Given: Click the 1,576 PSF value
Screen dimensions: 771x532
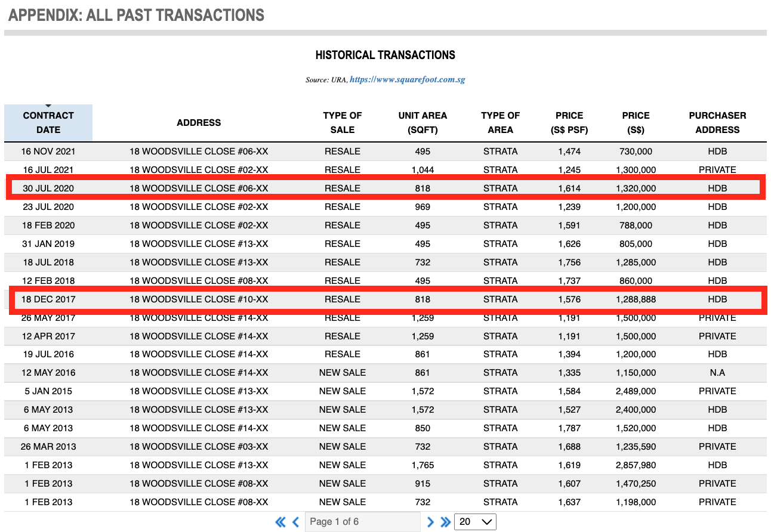Looking at the screenshot, I should (569, 299).
